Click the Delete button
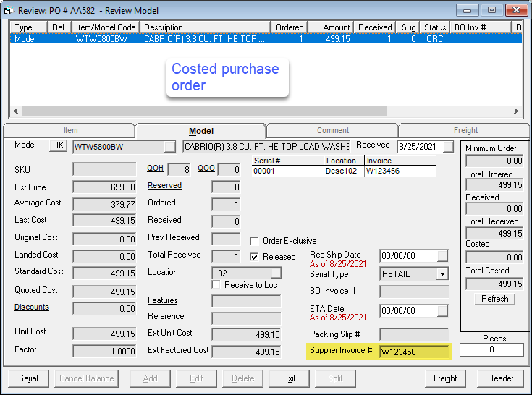532x395 pixels. 242,378
